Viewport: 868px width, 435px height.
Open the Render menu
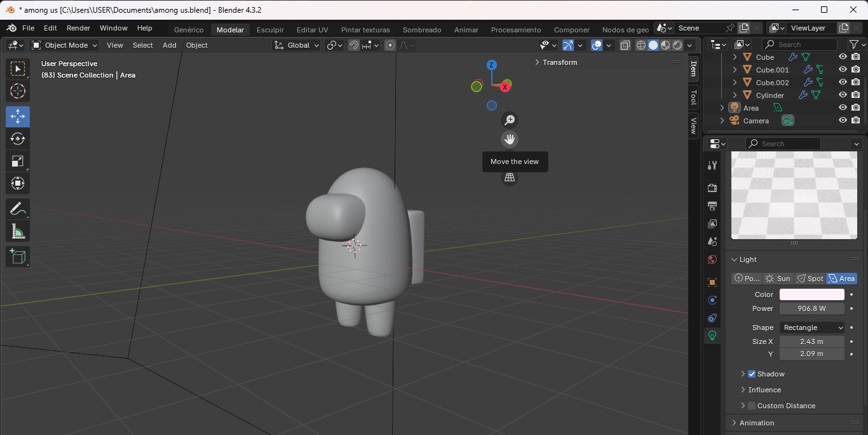[79, 28]
